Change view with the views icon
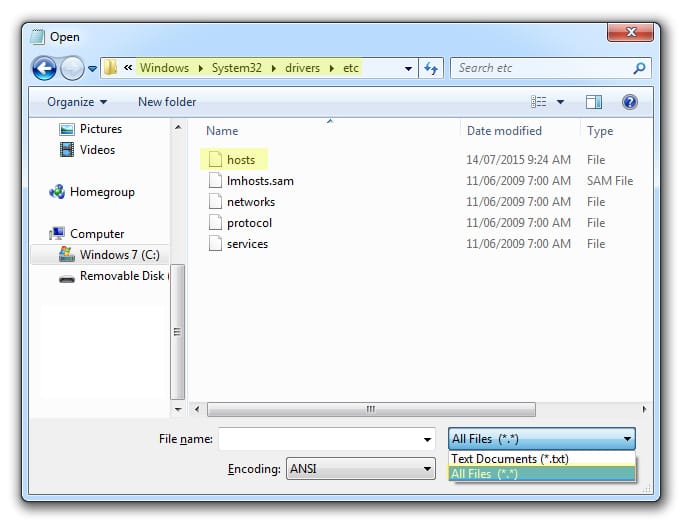Image resolution: width=683 pixels, height=525 pixels. click(539, 102)
